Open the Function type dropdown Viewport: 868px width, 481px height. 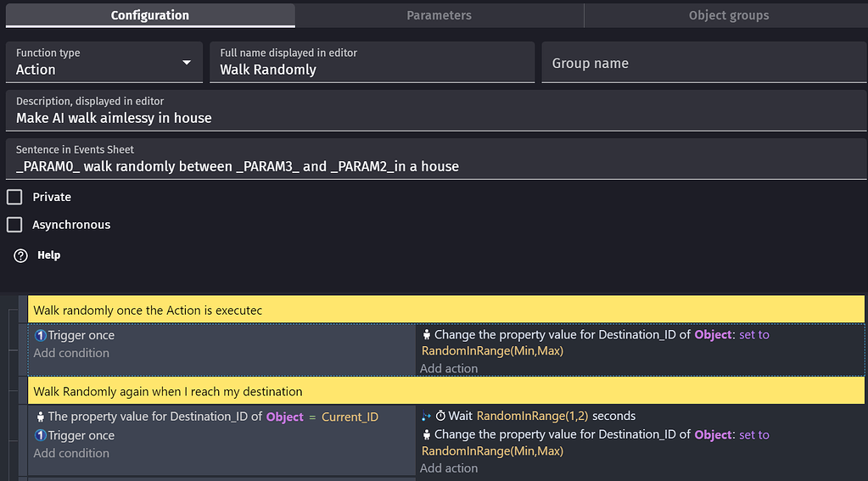(104, 62)
